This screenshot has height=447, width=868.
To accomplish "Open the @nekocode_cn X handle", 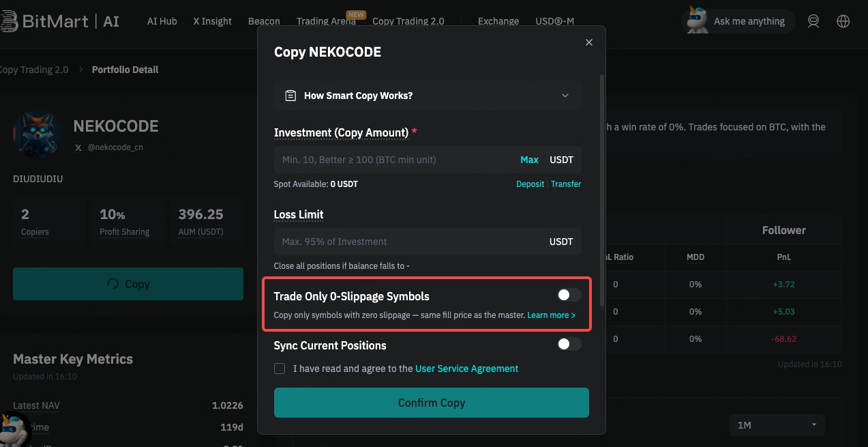I will [x=115, y=147].
